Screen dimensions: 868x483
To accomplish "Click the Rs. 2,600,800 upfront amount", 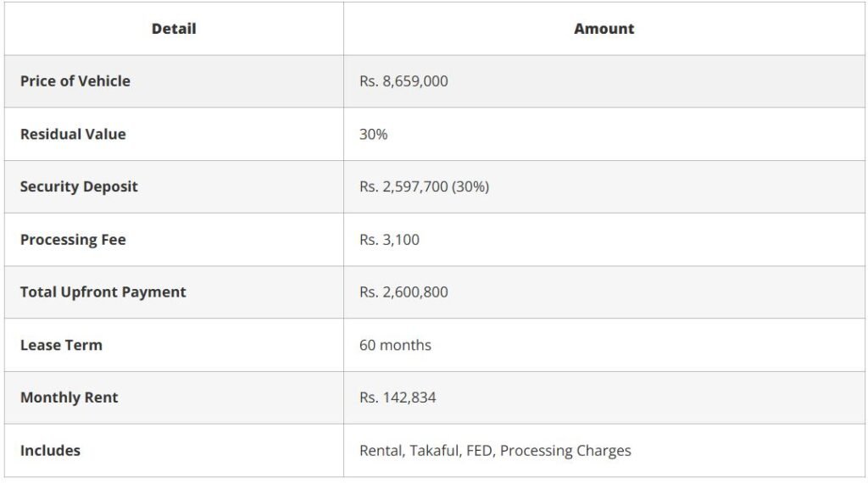I will 403,292.
